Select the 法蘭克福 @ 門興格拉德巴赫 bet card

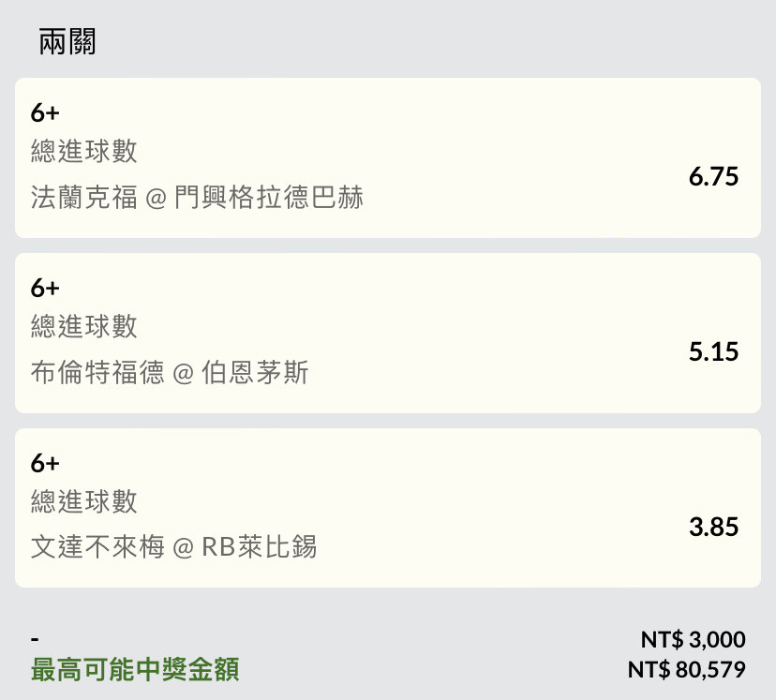click(x=388, y=157)
